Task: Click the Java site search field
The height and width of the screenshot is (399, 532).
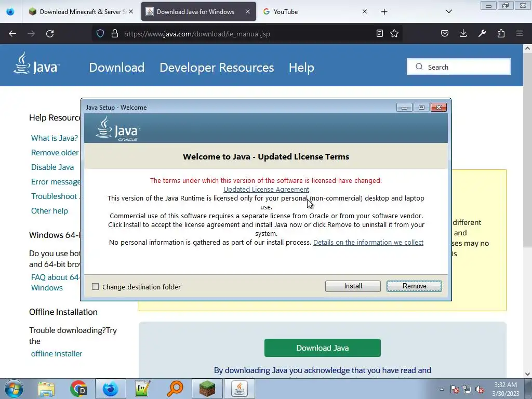Action: (458, 67)
